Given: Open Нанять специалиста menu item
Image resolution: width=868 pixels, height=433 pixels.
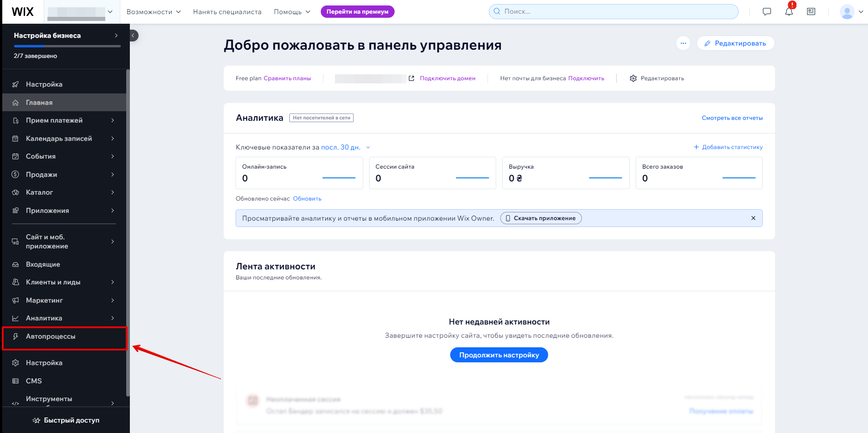Looking at the screenshot, I should click(x=227, y=12).
